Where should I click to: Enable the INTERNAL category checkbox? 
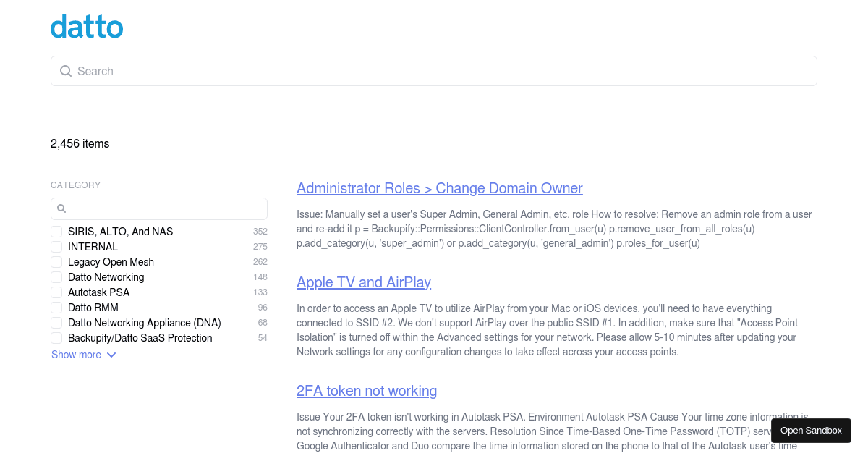click(56, 247)
